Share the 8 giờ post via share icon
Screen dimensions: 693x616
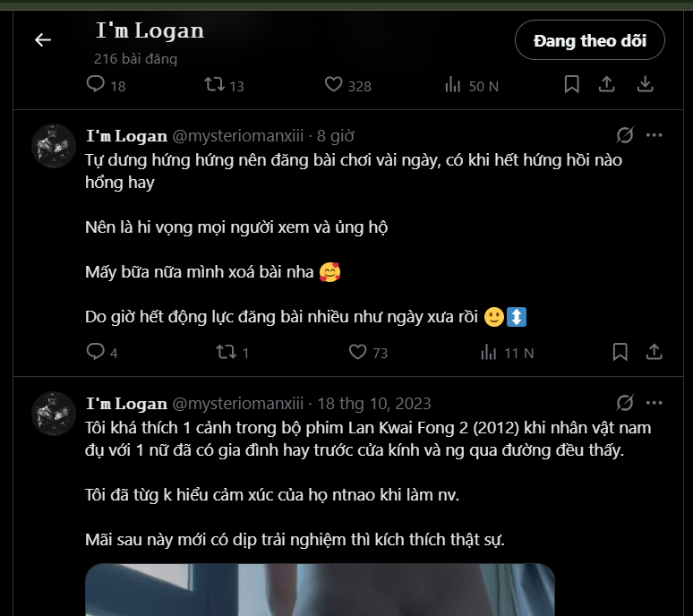coord(654,352)
